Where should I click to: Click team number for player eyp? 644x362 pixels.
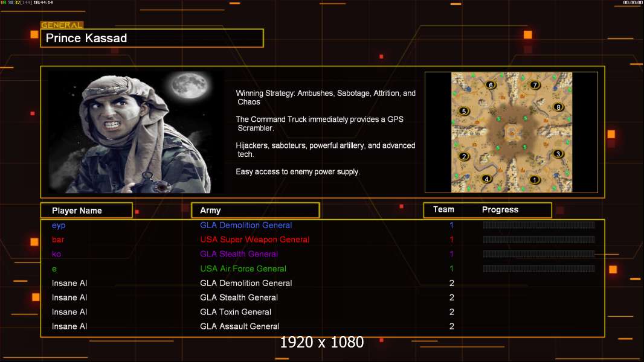(x=451, y=225)
